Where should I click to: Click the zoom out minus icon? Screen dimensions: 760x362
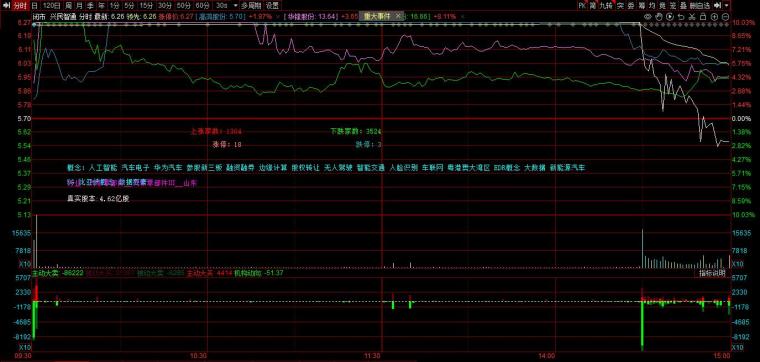pyautogui.click(x=725, y=16)
